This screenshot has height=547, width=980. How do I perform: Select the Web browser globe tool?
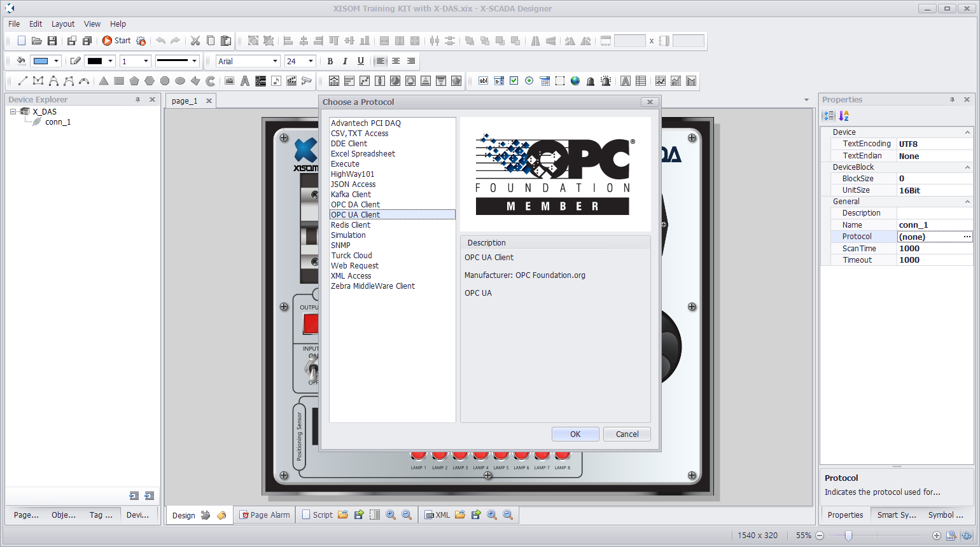575,81
